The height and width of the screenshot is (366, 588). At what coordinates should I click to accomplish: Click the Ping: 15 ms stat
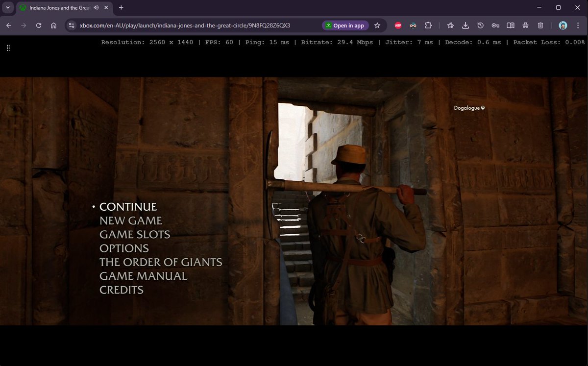tap(265, 42)
